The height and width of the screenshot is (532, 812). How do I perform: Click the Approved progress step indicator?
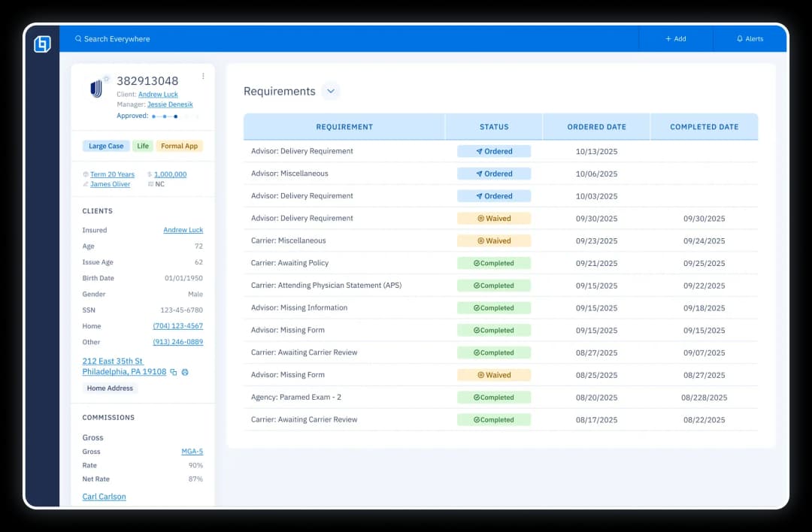point(175,116)
